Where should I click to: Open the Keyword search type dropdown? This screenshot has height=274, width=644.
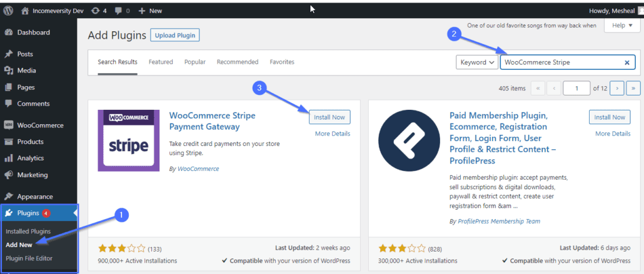(477, 63)
